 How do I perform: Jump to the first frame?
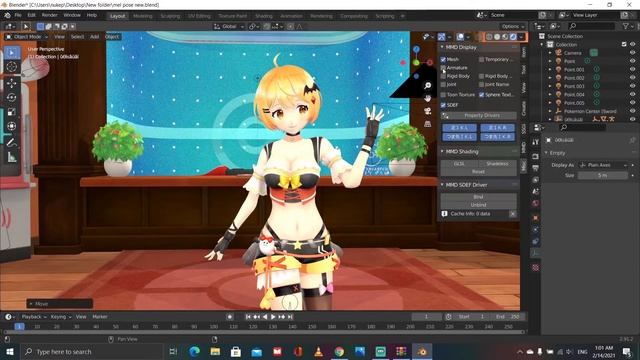248,317
